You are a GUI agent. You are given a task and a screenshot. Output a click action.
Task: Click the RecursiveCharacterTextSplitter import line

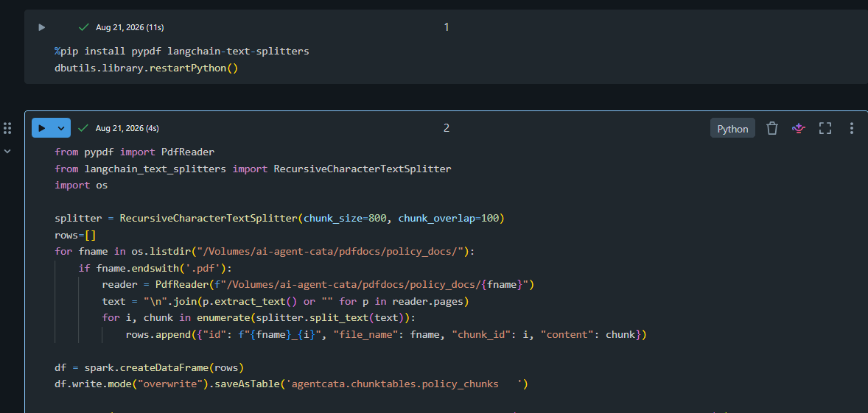pos(253,169)
